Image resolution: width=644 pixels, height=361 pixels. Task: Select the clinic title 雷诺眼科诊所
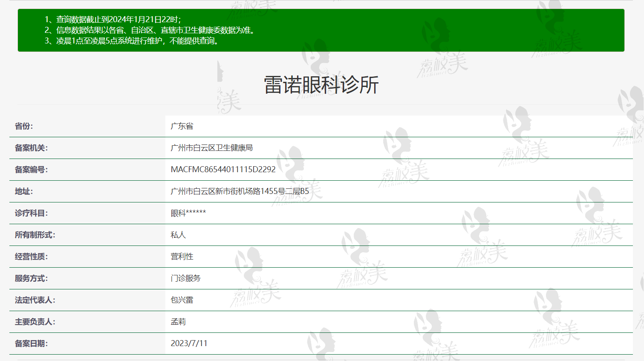[x=321, y=85]
